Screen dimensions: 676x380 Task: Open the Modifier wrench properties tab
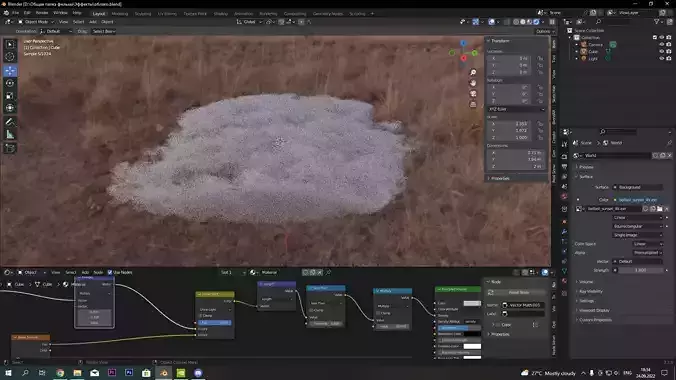coord(564,232)
